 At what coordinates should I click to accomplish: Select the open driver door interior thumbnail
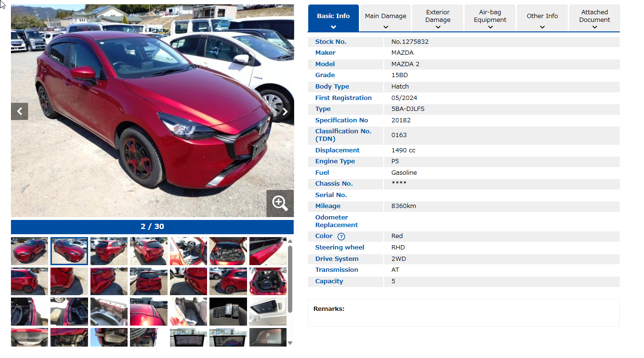(x=188, y=251)
